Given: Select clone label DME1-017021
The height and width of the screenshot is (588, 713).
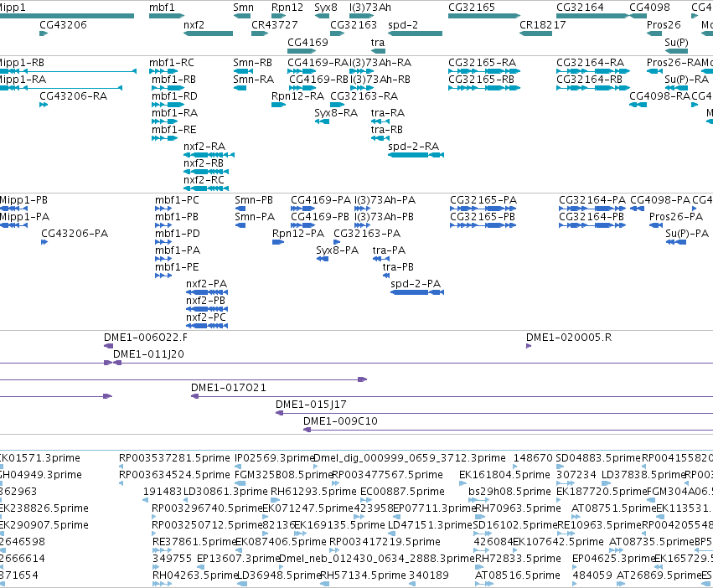Looking at the screenshot, I should point(228,388).
